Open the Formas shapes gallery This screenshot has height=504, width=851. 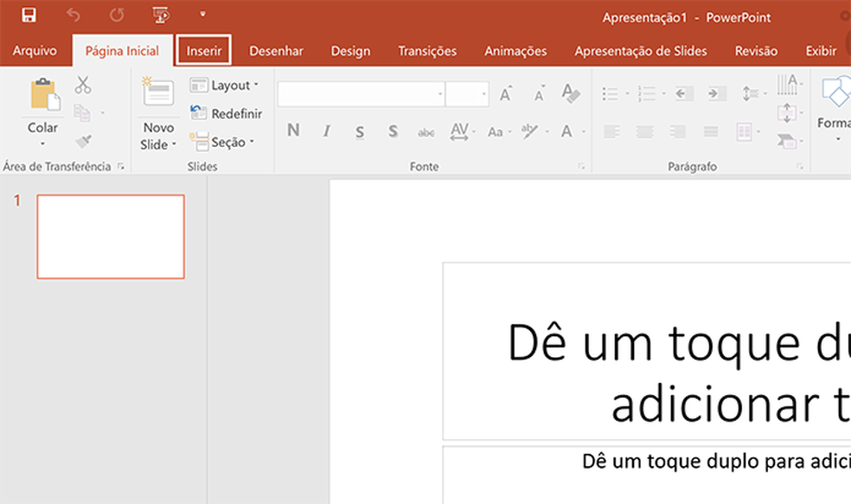(x=835, y=109)
